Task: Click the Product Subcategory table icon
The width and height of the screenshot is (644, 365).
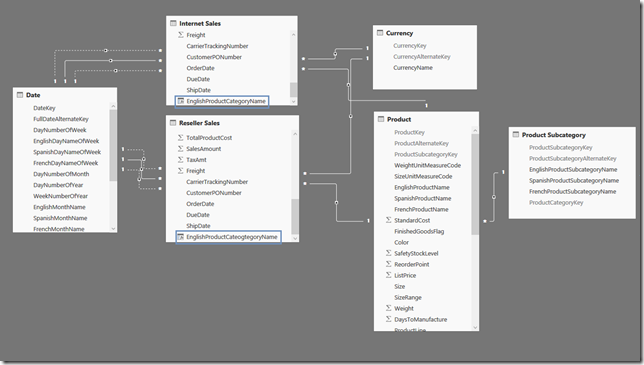Action: [x=516, y=135]
